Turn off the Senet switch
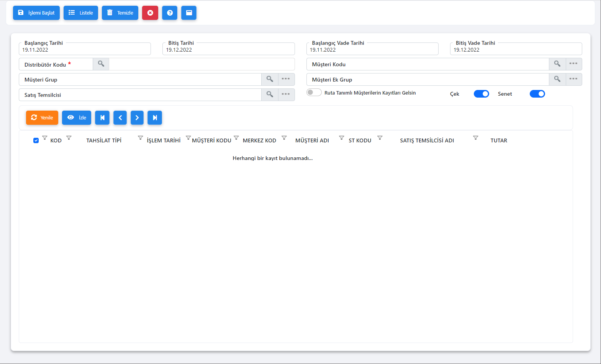This screenshot has width=601, height=364. pyautogui.click(x=537, y=94)
